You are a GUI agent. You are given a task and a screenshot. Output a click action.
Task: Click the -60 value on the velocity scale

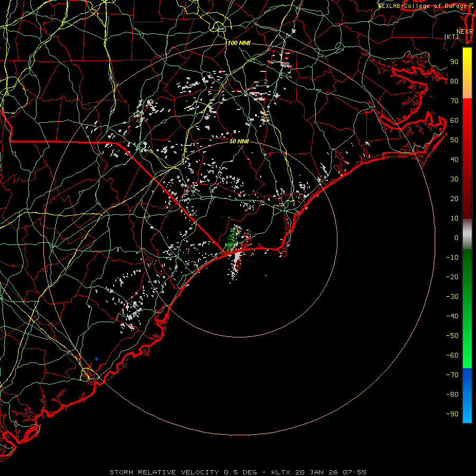click(452, 355)
